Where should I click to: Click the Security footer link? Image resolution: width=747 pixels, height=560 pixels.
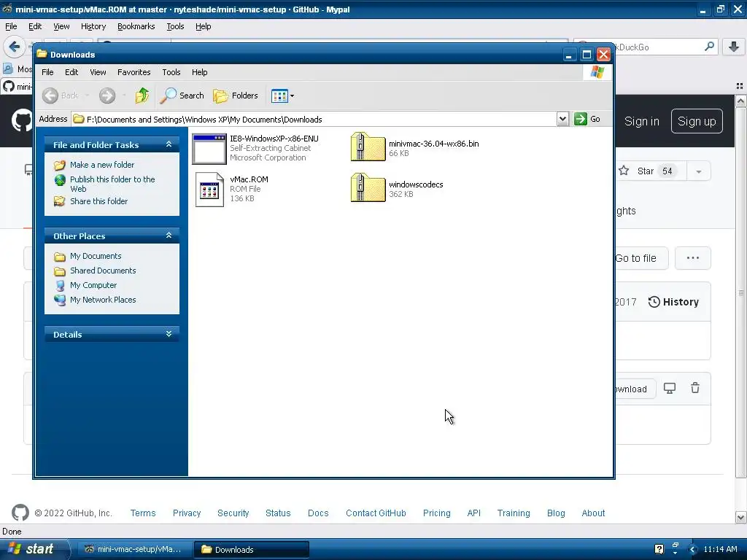(x=233, y=513)
